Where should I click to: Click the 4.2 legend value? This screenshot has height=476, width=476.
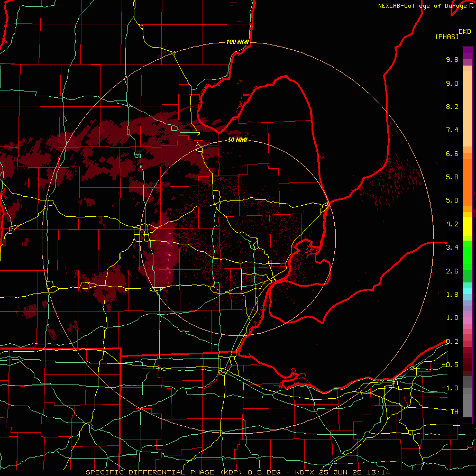(x=452, y=224)
